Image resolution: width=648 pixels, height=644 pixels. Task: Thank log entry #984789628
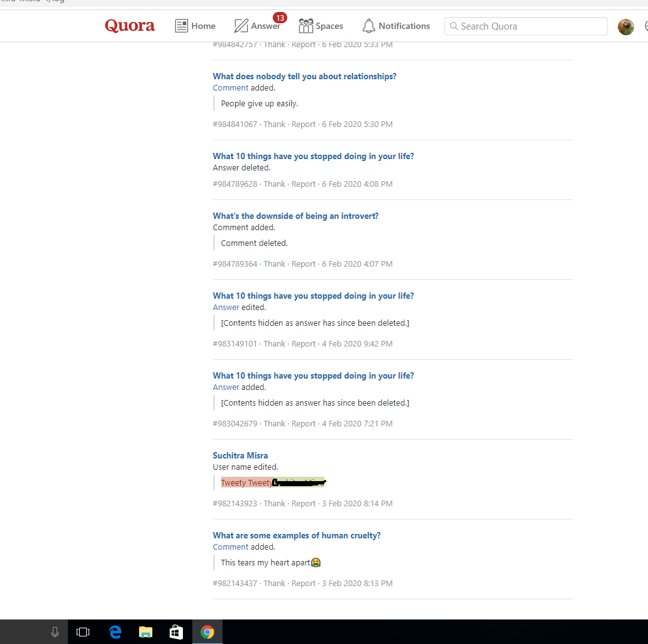[x=275, y=184]
